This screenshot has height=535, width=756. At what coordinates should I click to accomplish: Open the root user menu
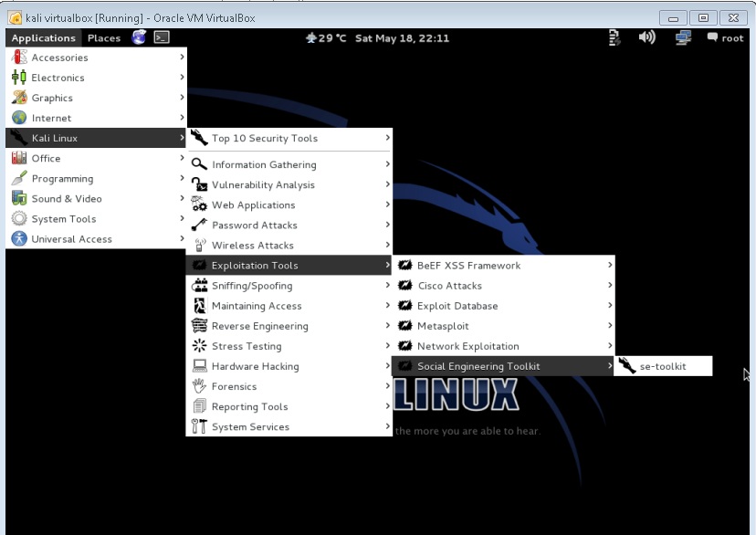[x=725, y=38]
